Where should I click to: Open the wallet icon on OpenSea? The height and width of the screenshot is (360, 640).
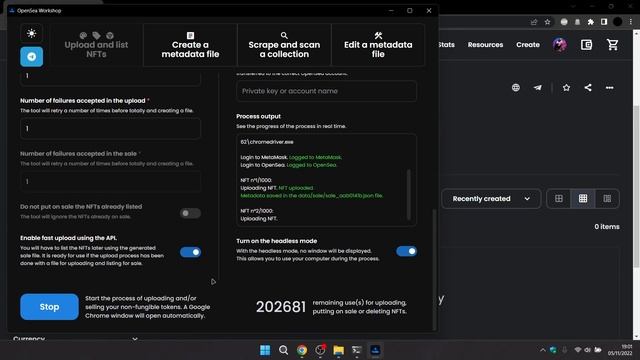pyautogui.click(x=586, y=44)
